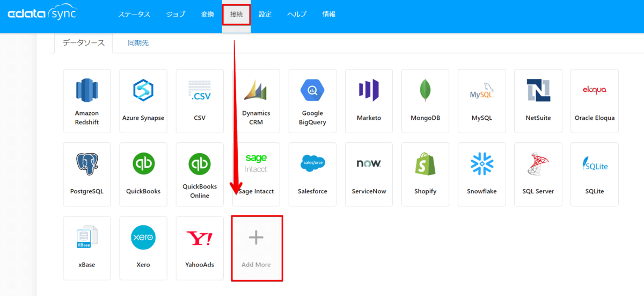Click the Add More plus tile
Viewport: 644px width, 296px height.
click(x=256, y=248)
